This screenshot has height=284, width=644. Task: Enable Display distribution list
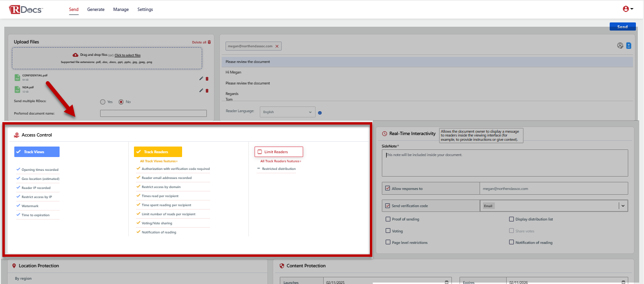(x=511, y=219)
